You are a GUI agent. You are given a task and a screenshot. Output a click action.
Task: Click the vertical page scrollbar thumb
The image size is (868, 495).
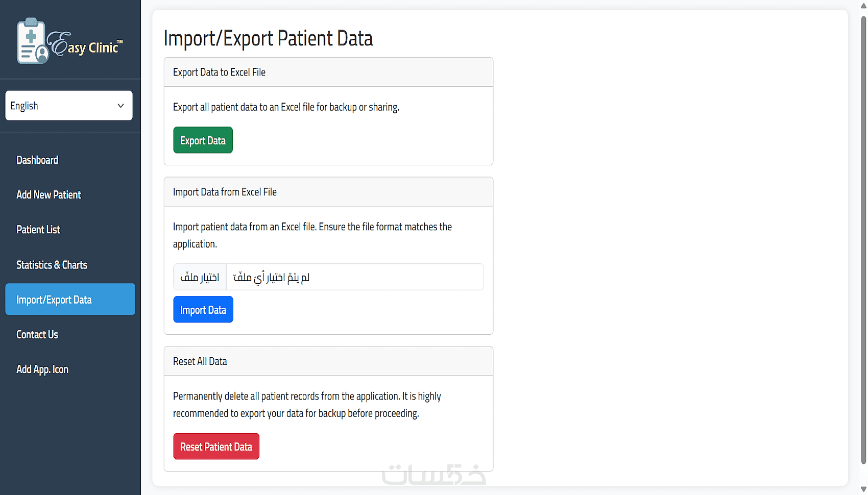pos(863,240)
